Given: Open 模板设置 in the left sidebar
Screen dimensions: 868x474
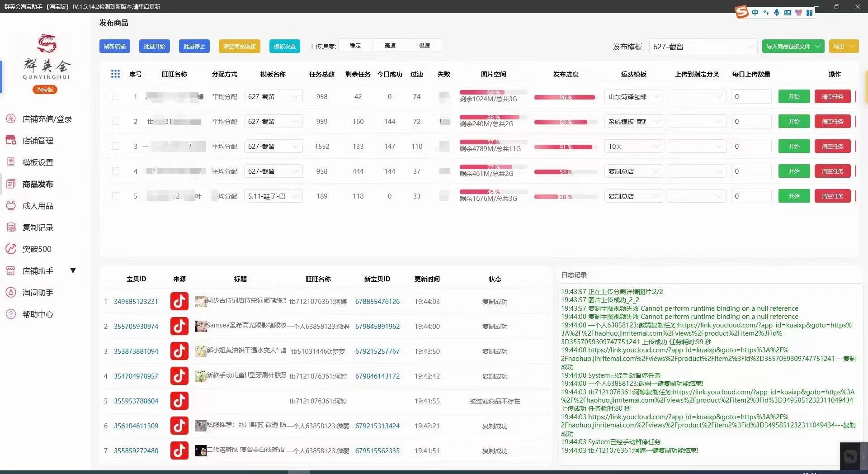Looking at the screenshot, I should pyautogui.click(x=38, y=162).
